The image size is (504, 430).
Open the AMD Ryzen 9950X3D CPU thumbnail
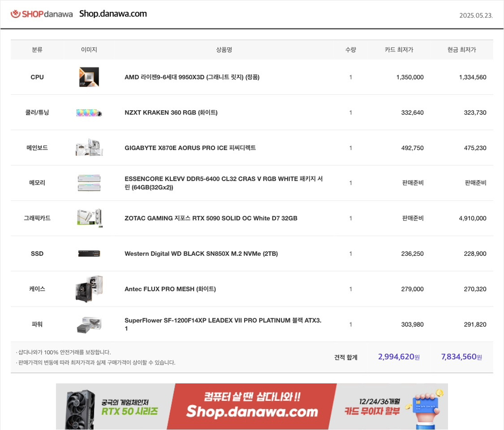(89, 77)
